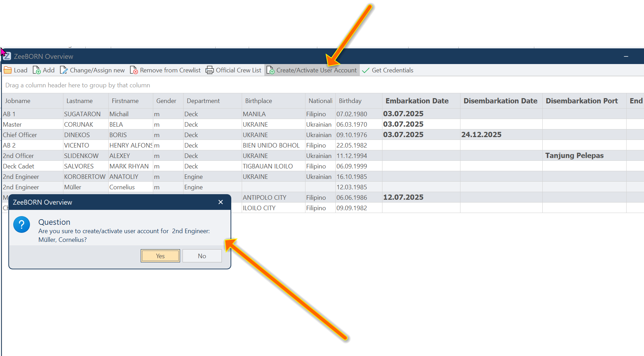Click the Change/Assign new pencil icon
The height and width of the screenshot is (356, 644).
[x=64, y=70]
